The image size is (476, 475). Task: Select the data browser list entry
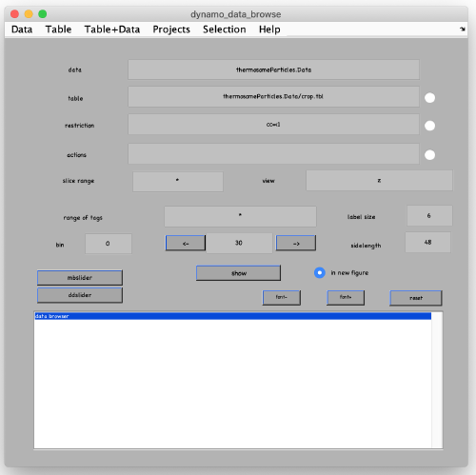point(232,316)
